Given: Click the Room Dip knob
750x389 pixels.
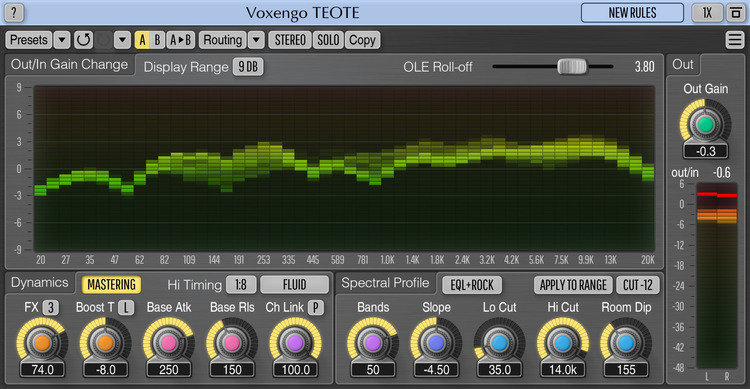Looking at the screenshot, I should point(626,343).
